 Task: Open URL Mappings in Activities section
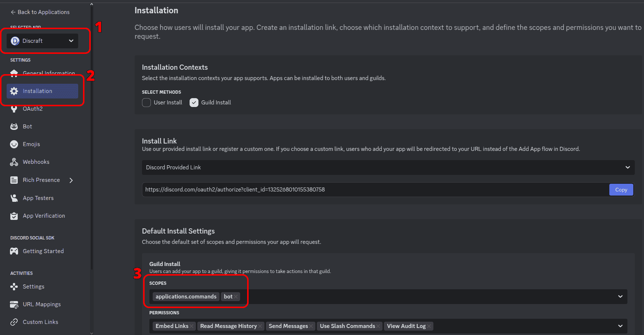tap(42, 304)
